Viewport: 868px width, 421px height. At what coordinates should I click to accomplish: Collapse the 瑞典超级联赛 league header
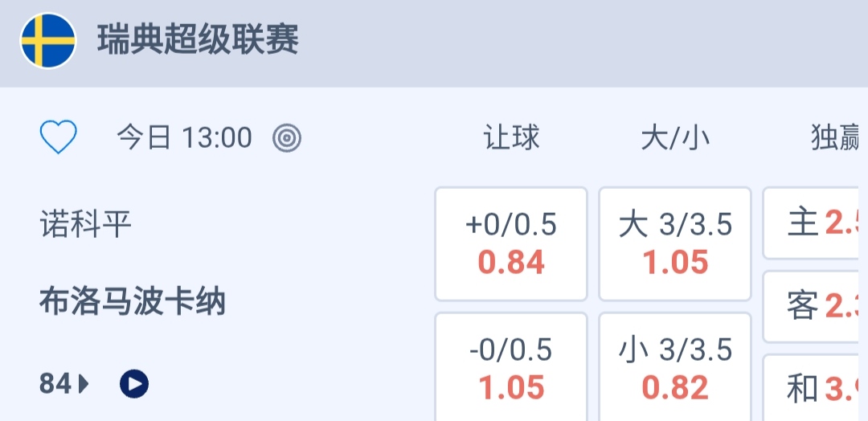coord(198,40)
